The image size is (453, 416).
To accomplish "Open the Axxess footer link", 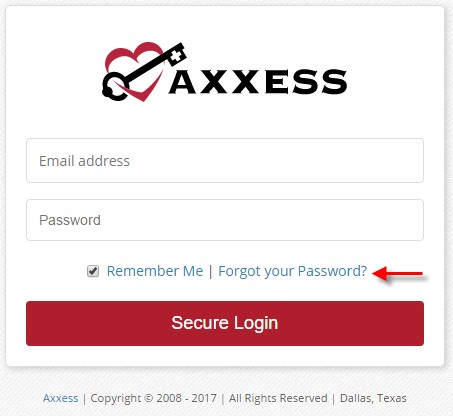I will (60, 398).
